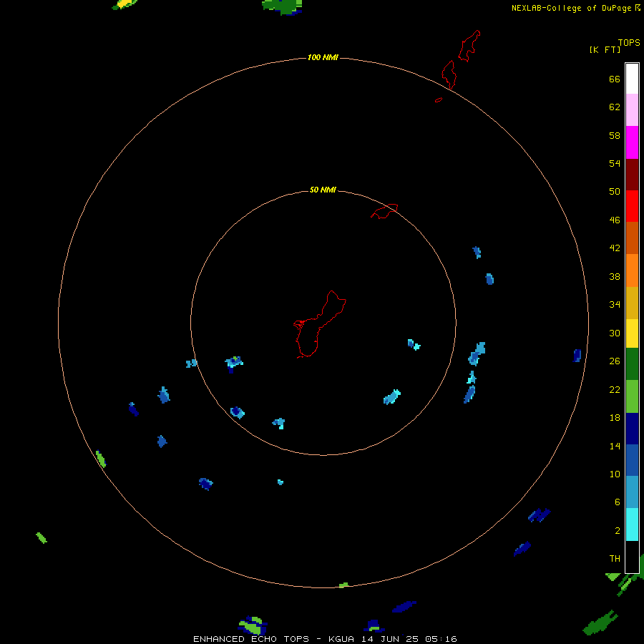This screenshot has width=644, height=644.
Task: Click the light pink legend swatch
Action: pyautogui.click(x=632, y=110)
